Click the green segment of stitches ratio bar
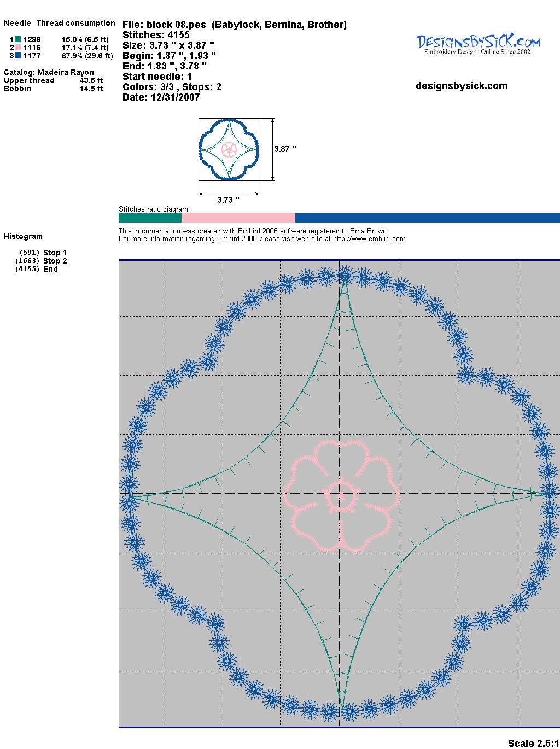Viewport: 560px width, 749px height. (x=150, y=218)
